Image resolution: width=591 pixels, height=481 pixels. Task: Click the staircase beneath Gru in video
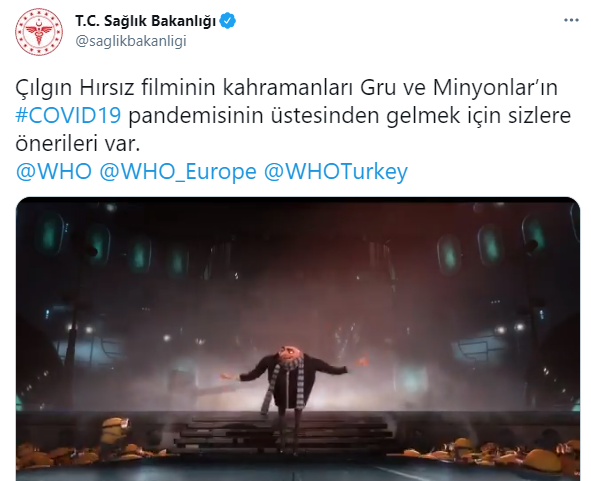(285, 433)
